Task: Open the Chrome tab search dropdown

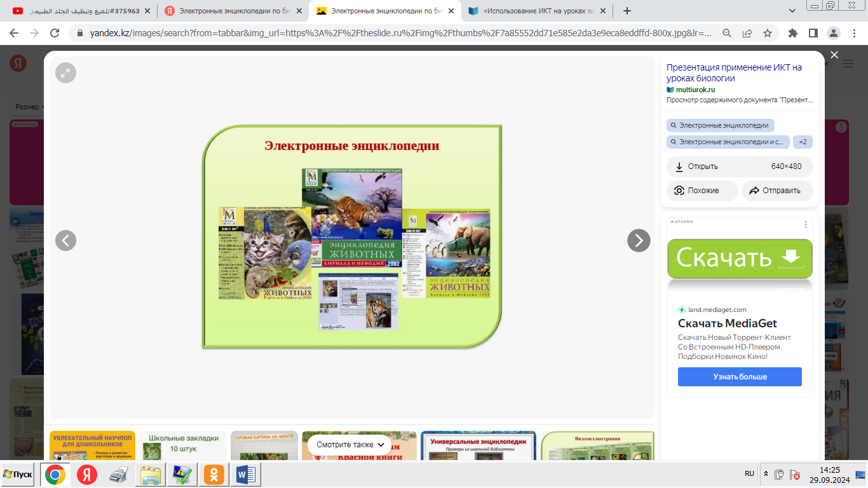Action: pyautogui.click(x=792, y=11)
